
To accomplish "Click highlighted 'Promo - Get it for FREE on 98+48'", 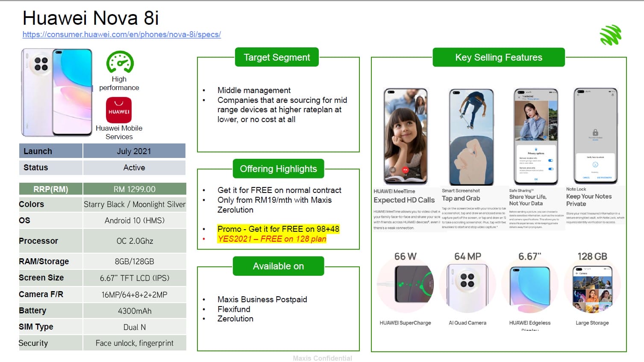I will pos(278,229).
